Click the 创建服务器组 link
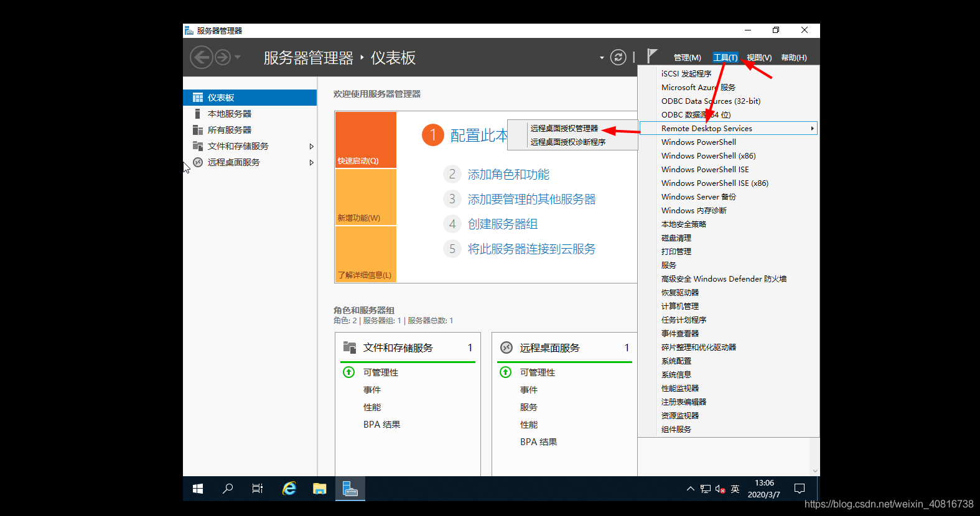 pyautogui.click(x=502, y=224)
